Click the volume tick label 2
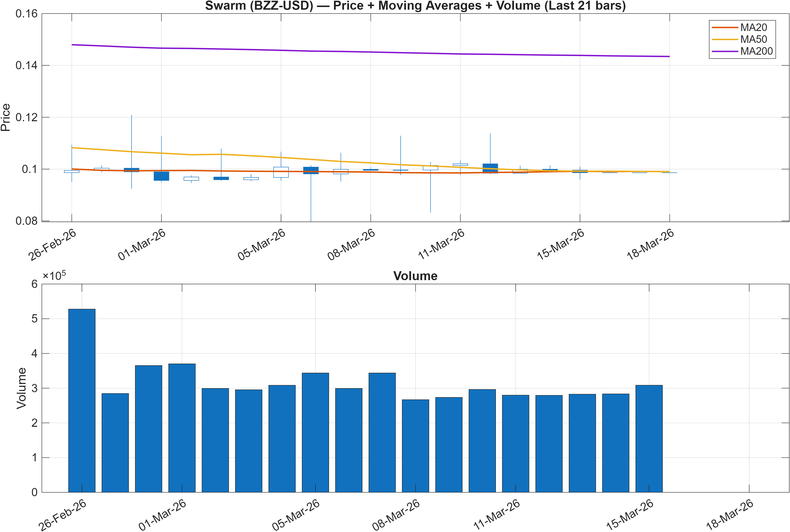 pyautogui.click(x=34, y=423)
